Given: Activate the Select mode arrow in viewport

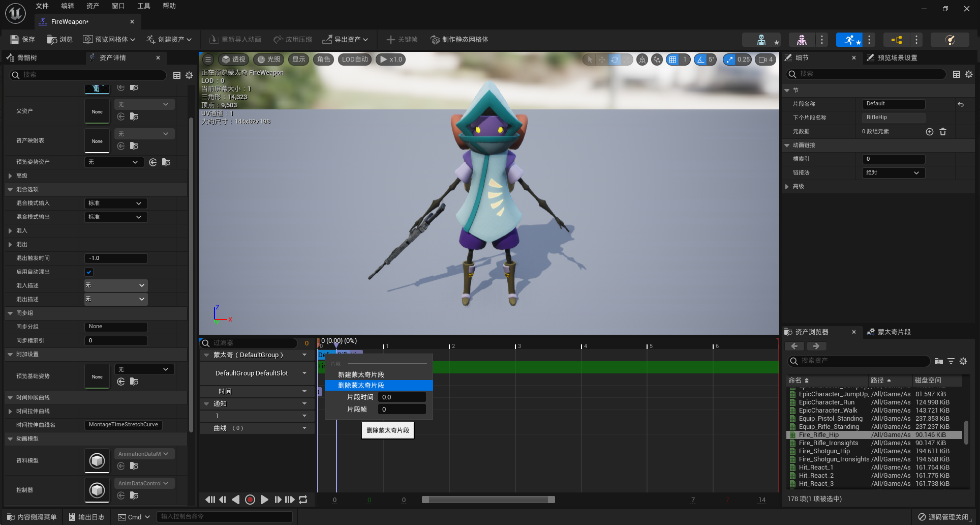Looking at the screenshot, I should click(590, 60).
